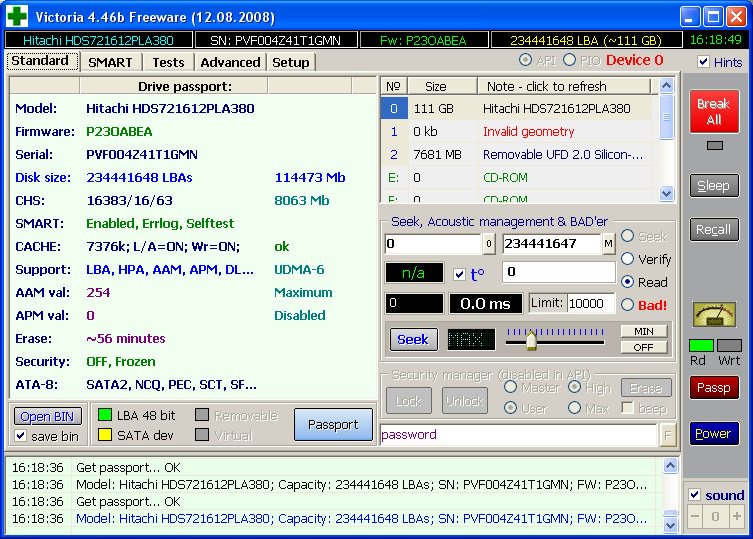Image resolution: width=753 pixels, height=539 pixels.
Task: Click the Note - click to refresh header
Action: click(564, 86)
